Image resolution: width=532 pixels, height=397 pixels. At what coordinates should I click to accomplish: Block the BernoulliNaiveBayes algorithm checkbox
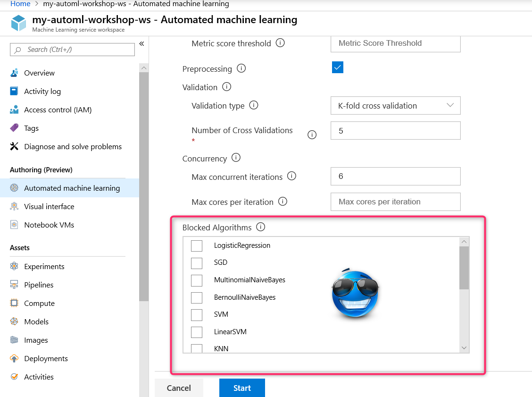coord(197,297)
